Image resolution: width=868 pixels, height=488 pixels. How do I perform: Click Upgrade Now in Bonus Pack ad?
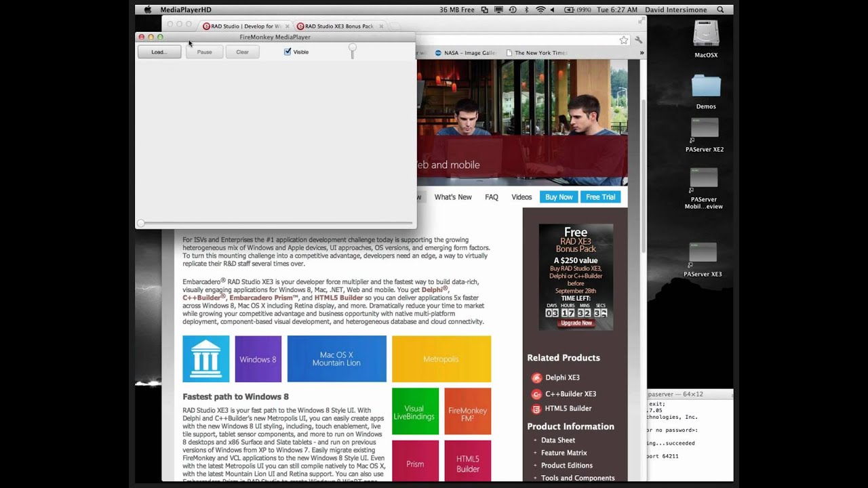point(576,323)
